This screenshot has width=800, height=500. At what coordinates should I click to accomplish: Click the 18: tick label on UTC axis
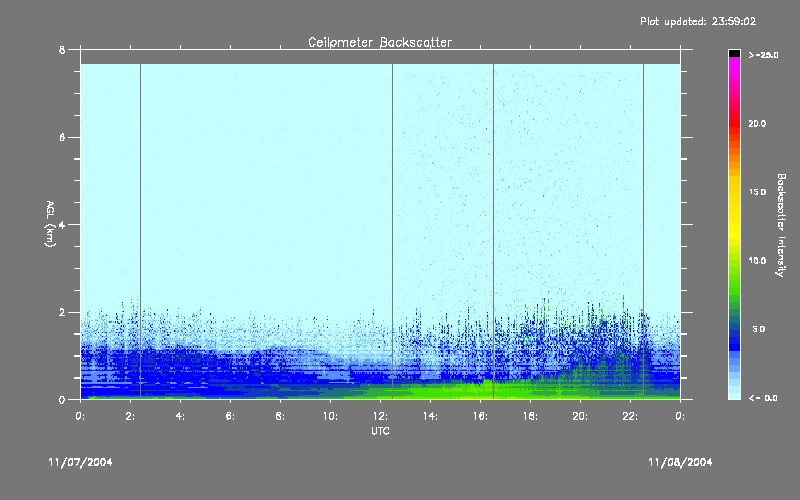click(530, 416)
